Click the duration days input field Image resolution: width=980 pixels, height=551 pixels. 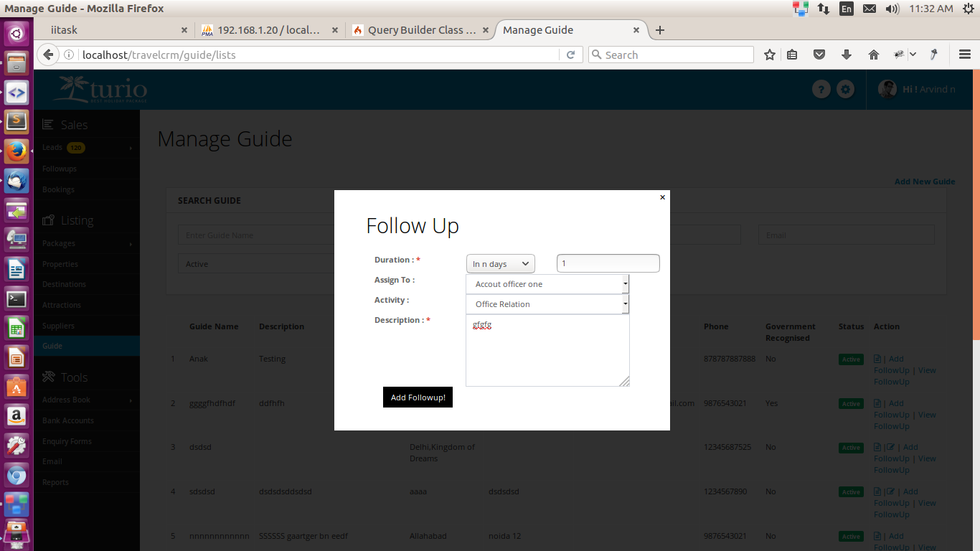[608, 263]
